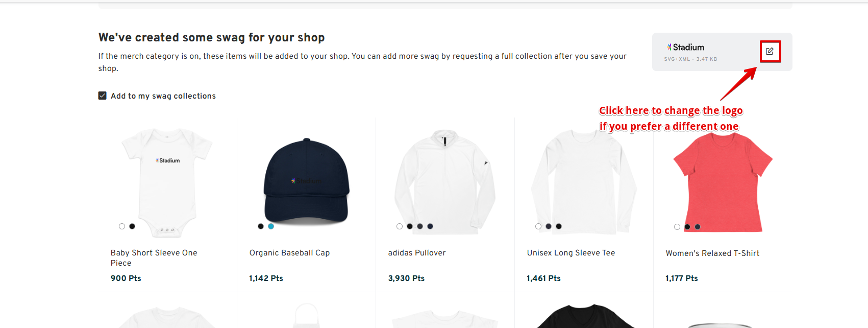Image resolution: width=868 pixels, height=328 pixels.
Task: Choose black color on Organic Baseball Cap
Action: [261, 226]
